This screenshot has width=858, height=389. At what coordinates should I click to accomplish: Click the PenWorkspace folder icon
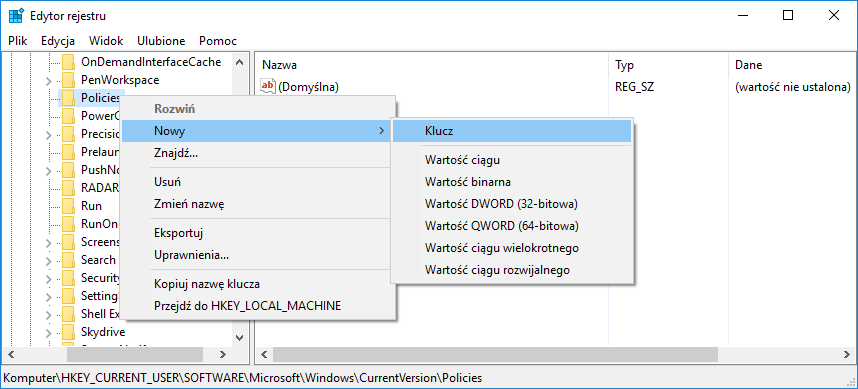click(x=68, y=80)
